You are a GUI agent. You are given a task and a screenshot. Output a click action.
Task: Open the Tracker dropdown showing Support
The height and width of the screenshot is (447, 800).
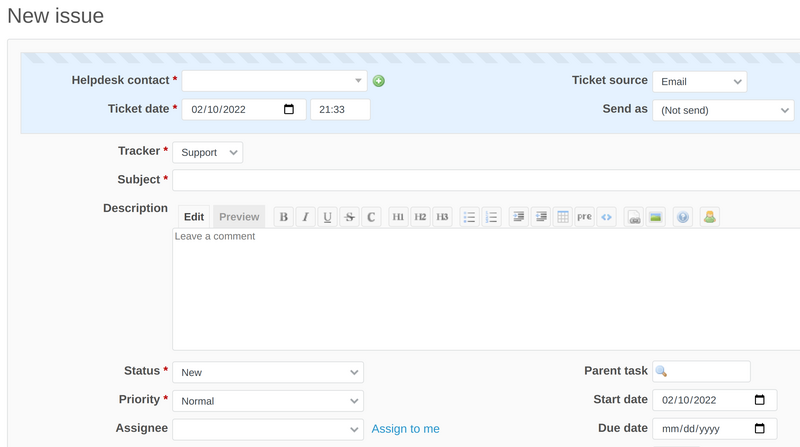click(x=207, y=152)
